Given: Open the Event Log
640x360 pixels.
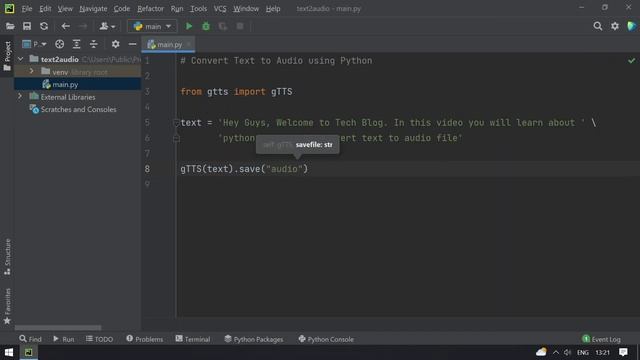Looking at the screenshot, I should tap(601, 339).
